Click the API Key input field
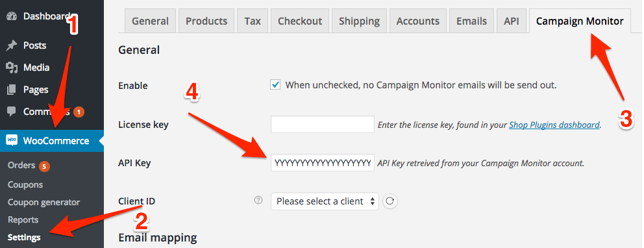Image resolution: width=644 pixels, height=248 pixels. pyautogui.click(x=323, y=163)
